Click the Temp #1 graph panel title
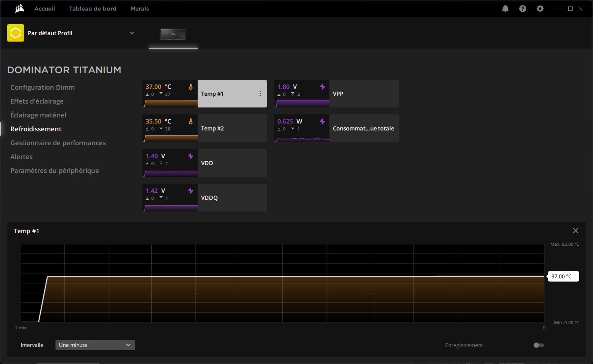This screenshot has height=364, width=593. pyautogui.click(x=26, y=231)
